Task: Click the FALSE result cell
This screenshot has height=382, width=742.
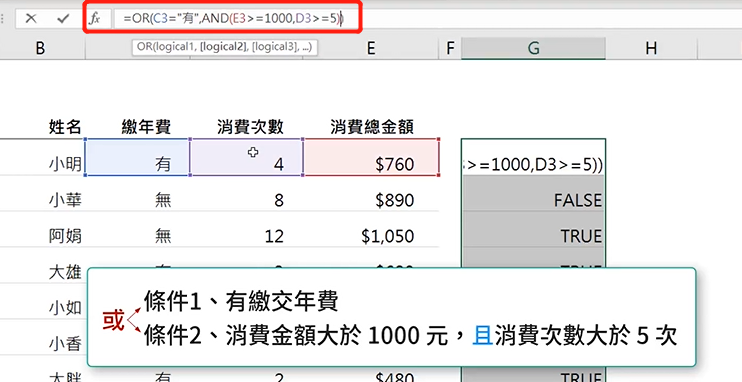Action: click(x=533, y=194)
